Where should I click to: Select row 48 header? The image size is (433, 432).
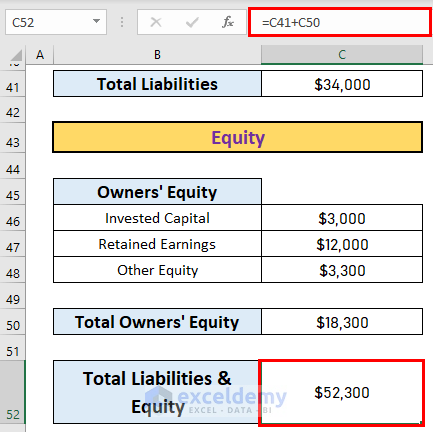(13, 270)
